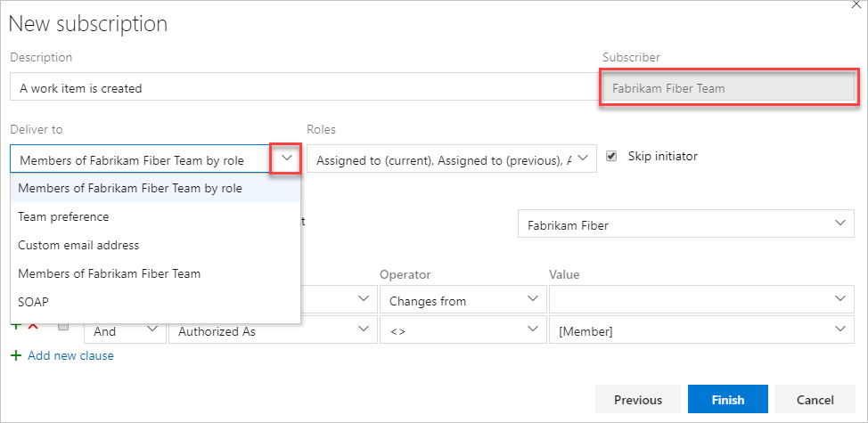The image size is (868, 423).
Task: Collapse the Deliver to dropdown arrow
Action: pyautogui.click(x=285, y=159)
